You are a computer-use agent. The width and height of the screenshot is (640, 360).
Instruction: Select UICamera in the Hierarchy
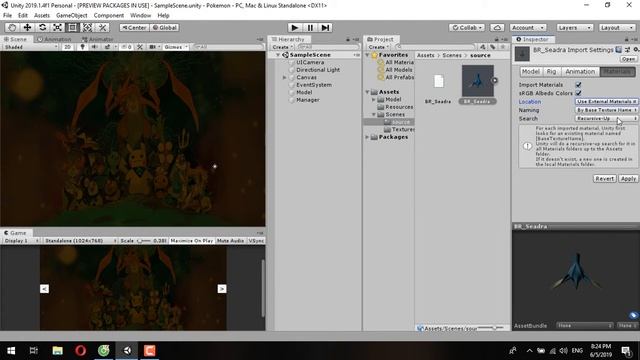tap(310, 62)
